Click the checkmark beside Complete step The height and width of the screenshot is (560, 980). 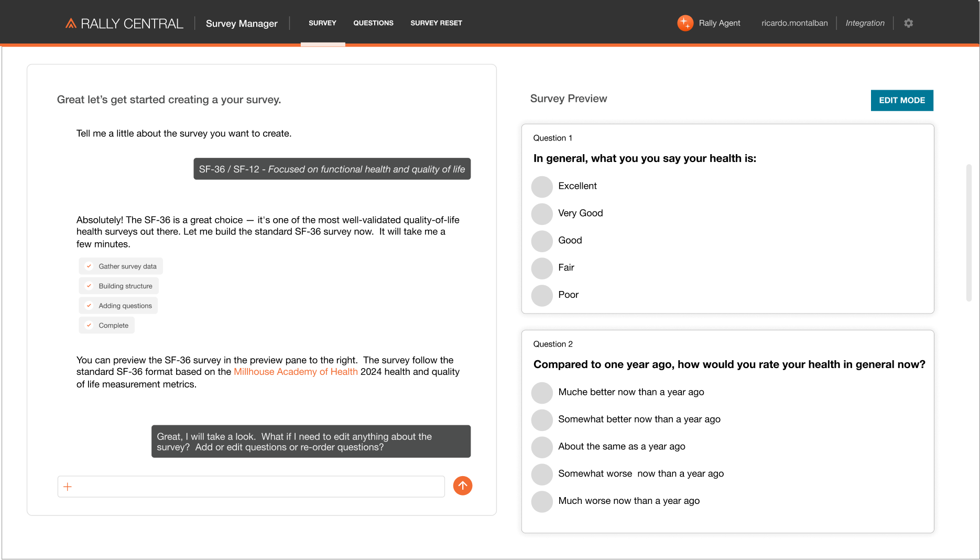[x=89, y=325]
